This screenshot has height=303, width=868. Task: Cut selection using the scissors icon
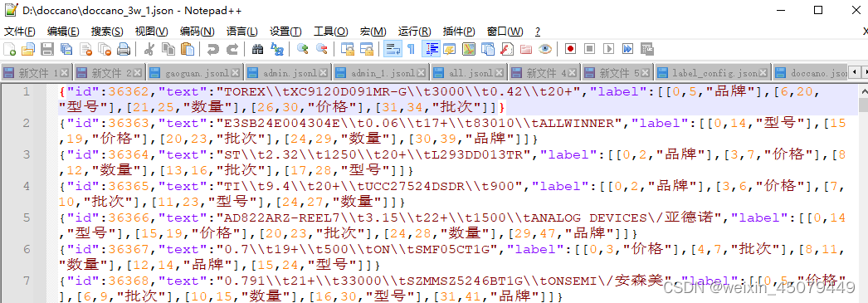pyautogui.click(x=149, y=49)
